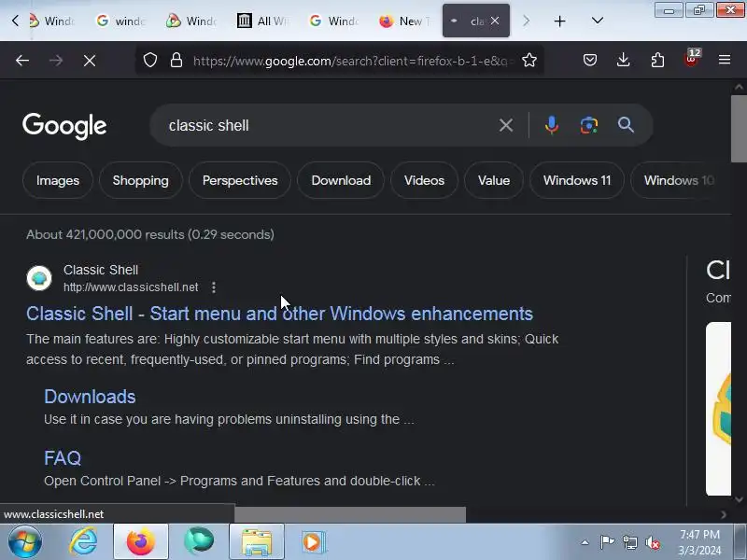Viewport: 747px width, 560px height.
Task: Click the horizontal scrollbar thumb
Action: pos(350,514)
